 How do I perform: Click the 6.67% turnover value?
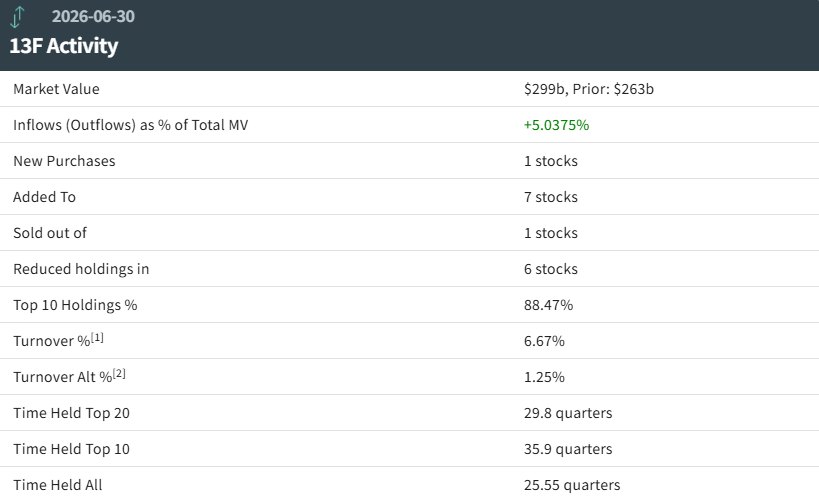coord(544,341)
